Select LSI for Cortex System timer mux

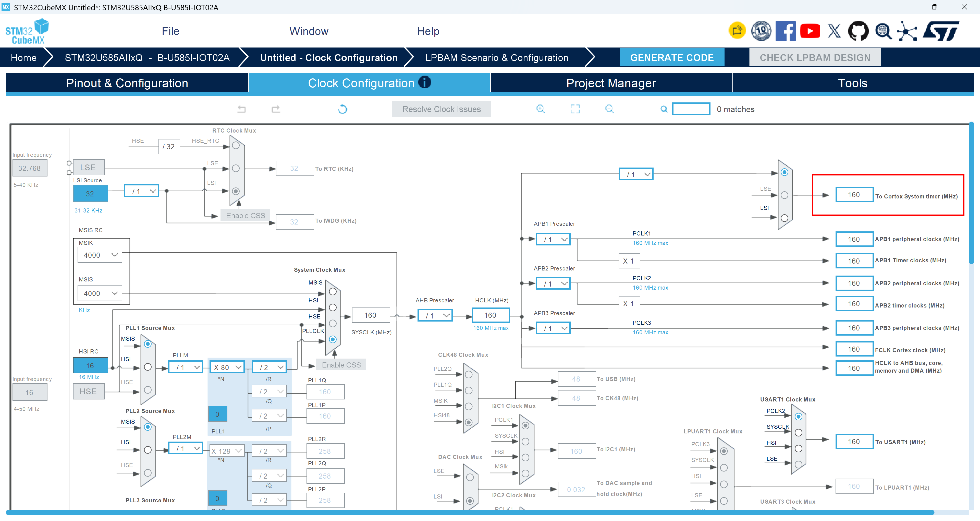click(785, 218)
